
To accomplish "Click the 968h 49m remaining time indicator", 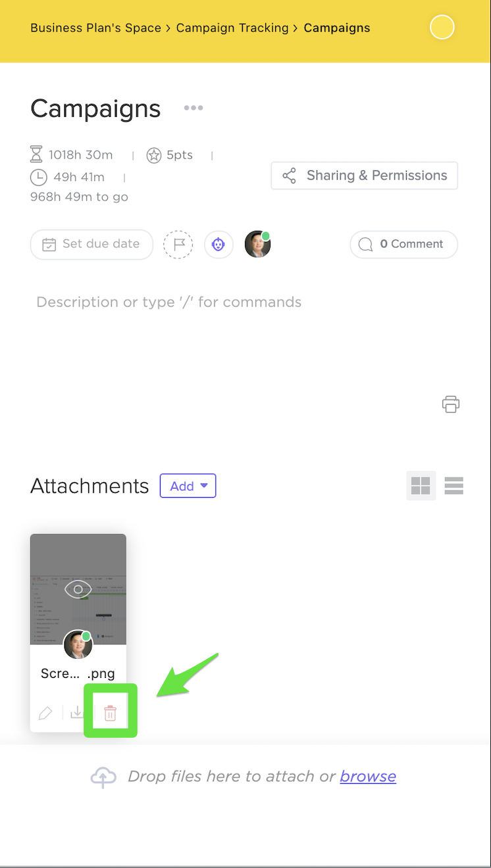I will tap(79, 197).
